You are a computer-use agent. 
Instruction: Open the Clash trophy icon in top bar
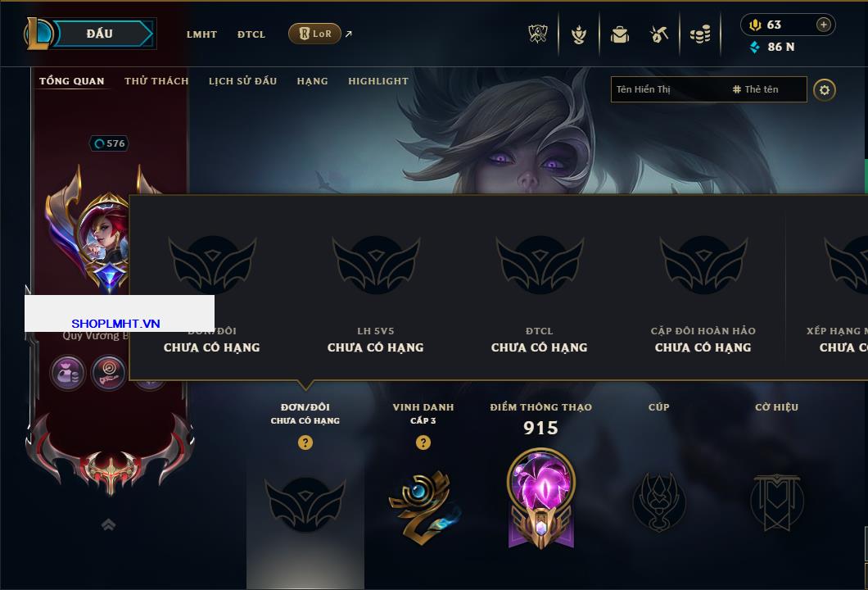537,34
